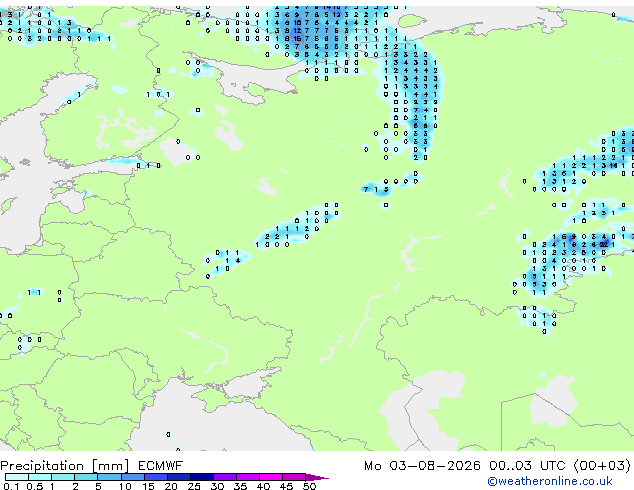Select the 10–15 mm legend color swatch

132,477
